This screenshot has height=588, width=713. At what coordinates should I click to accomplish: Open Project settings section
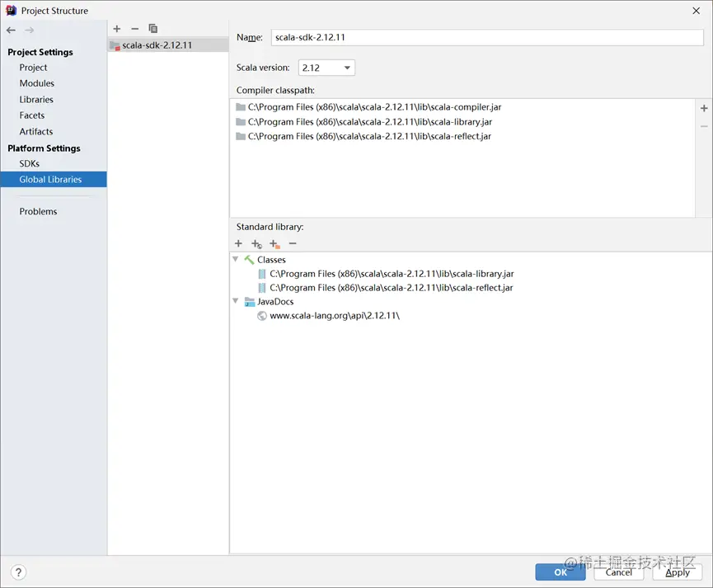click(x=33, y=68)
